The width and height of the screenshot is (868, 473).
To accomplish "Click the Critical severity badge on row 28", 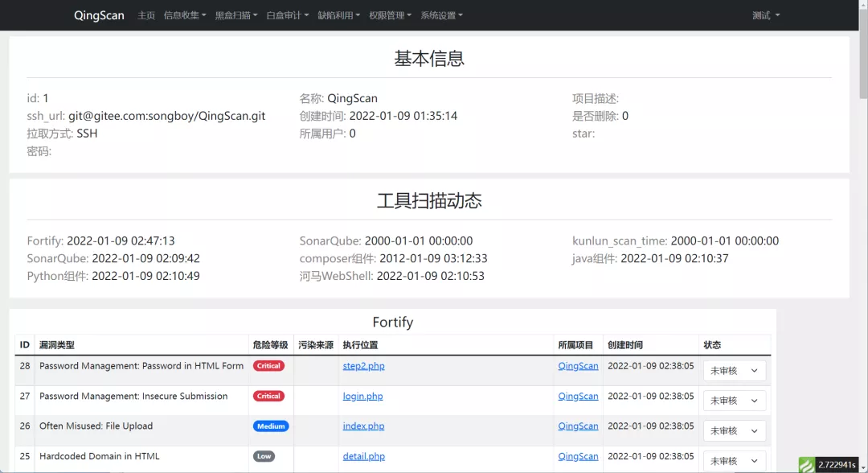I will [270, 365].
